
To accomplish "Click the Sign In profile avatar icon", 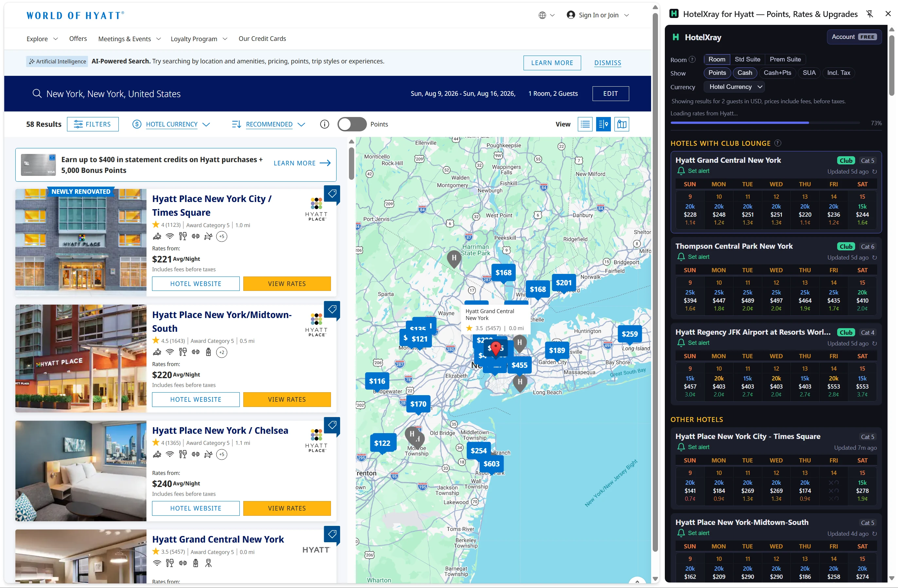I will click(571, 15).
